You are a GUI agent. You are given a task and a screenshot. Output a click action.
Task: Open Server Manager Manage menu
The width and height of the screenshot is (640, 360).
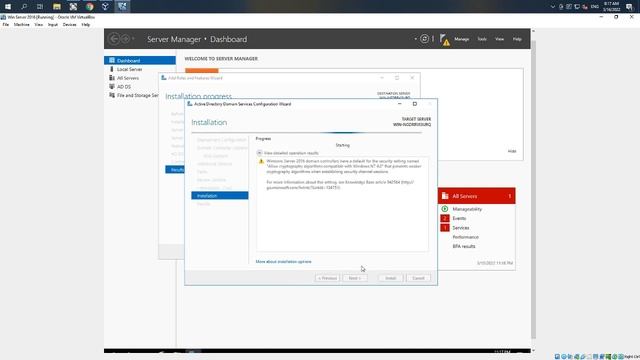click(461, 39)
